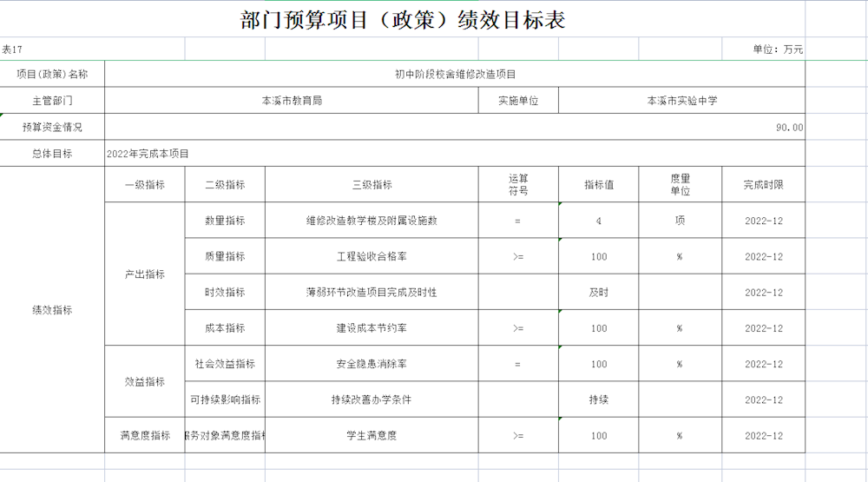This screenshot has width=868, height=482.
Task: Select the value 100 in 学生满意度 row
Action: coord(598,435)
